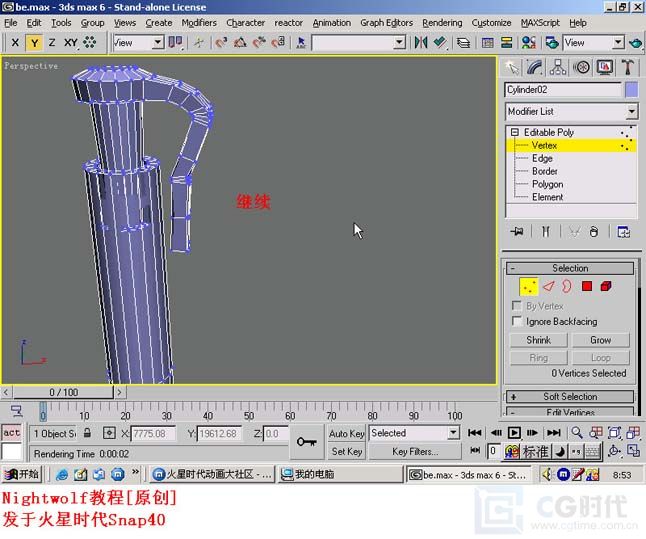Open the Material Editor icon
This screenshot has height=539, width=646.
tap(528, 42)
